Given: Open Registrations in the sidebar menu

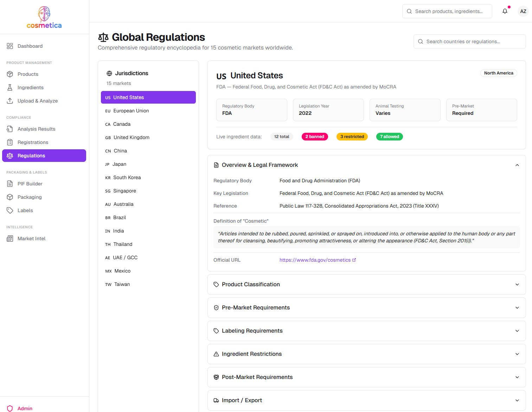Looking at the screenshot, I should (33, 142).
